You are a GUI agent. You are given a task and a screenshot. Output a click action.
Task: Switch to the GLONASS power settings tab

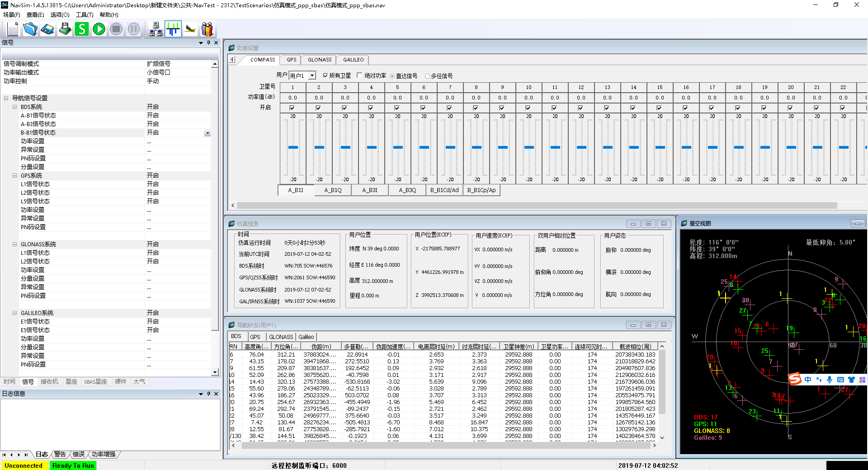(x=320, y=60)
